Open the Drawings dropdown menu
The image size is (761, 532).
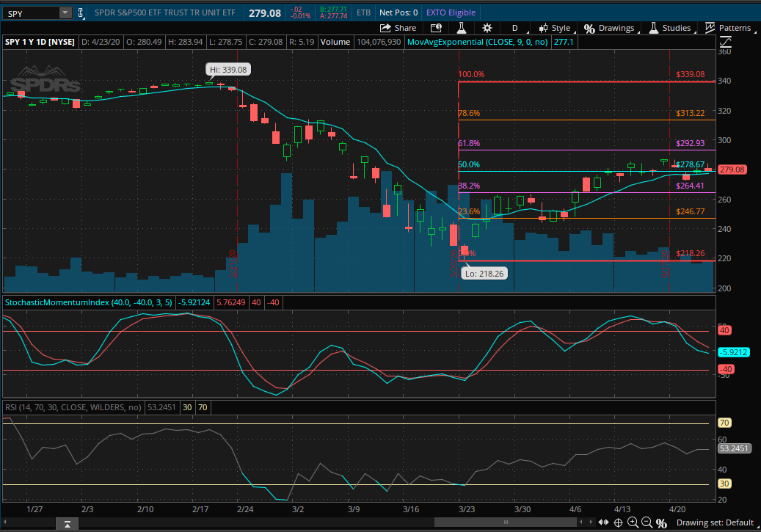[x=611, y=28]
